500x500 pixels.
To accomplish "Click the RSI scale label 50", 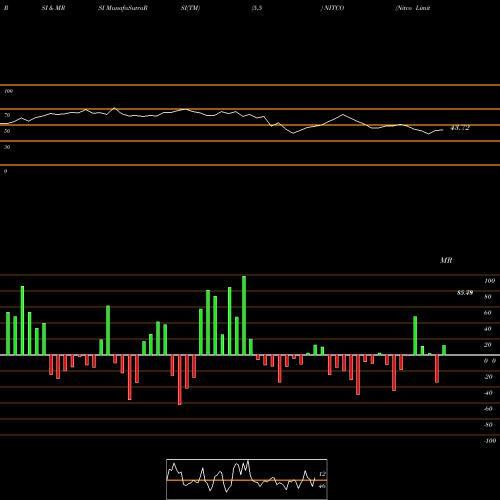I will [7, 131].
